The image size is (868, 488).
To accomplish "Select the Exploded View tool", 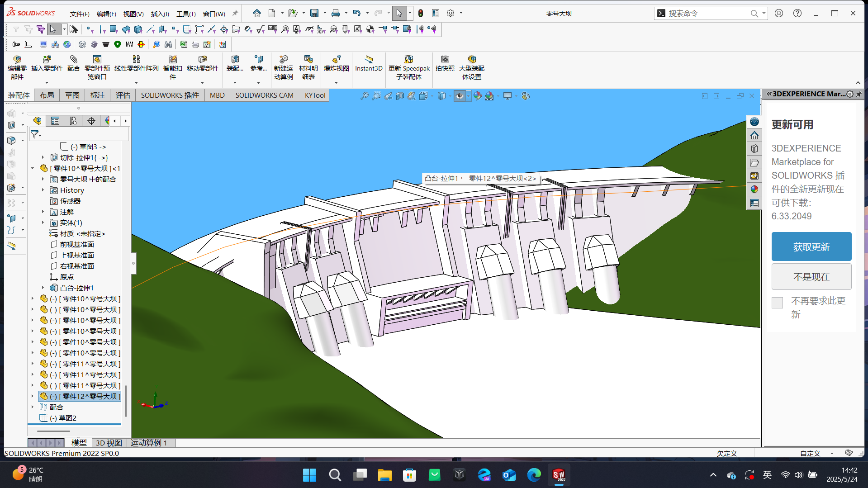I will [x=336, y=60].
